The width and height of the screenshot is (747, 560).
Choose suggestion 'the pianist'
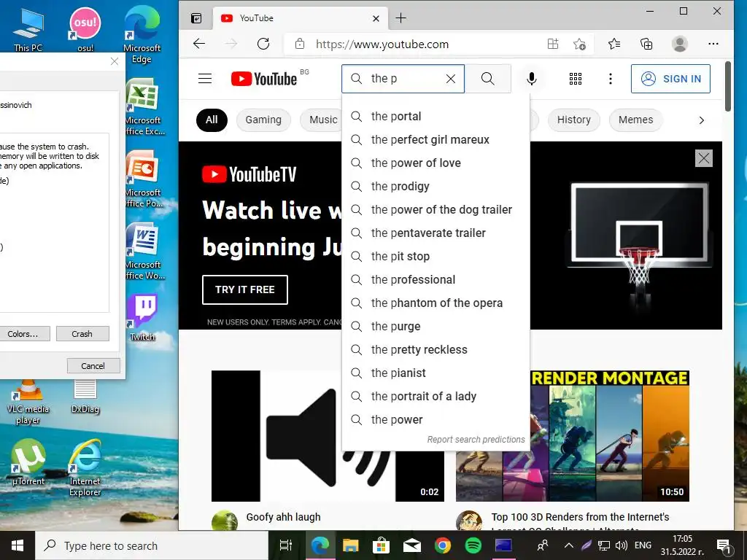436,373
